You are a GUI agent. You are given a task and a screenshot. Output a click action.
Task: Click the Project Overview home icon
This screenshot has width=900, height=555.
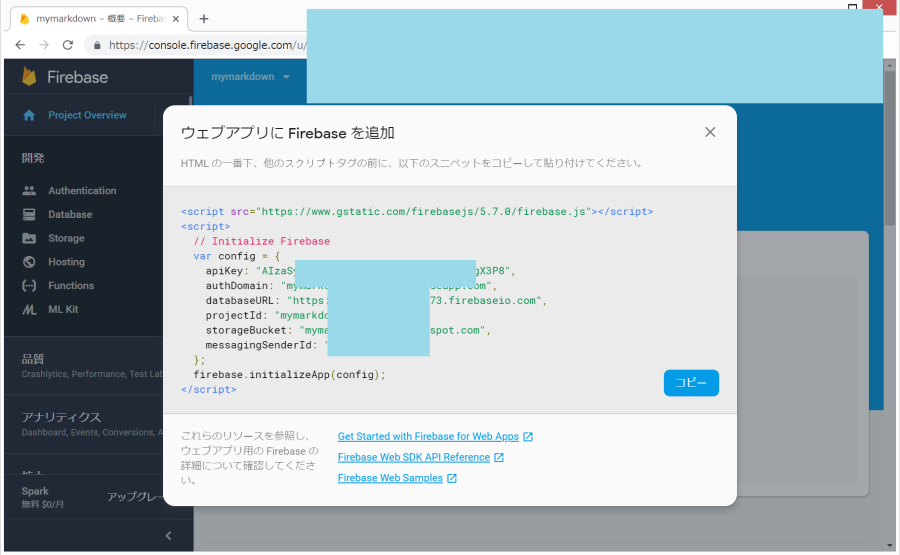click(x=30, y=115)
